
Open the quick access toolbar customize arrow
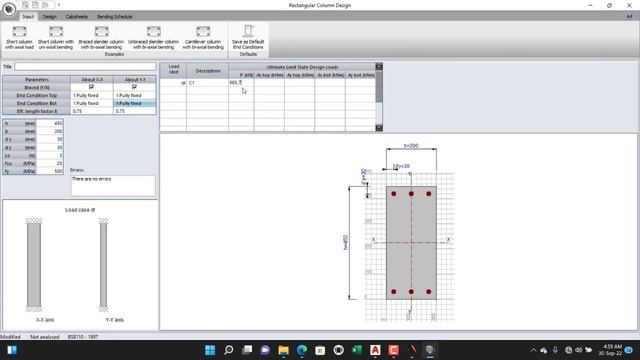click(59, 5)
